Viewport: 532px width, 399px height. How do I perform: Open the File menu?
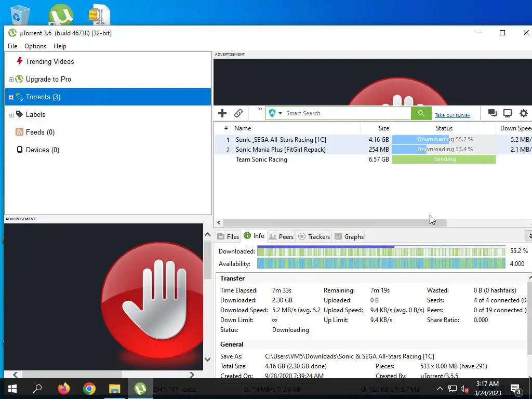(12, 46)
